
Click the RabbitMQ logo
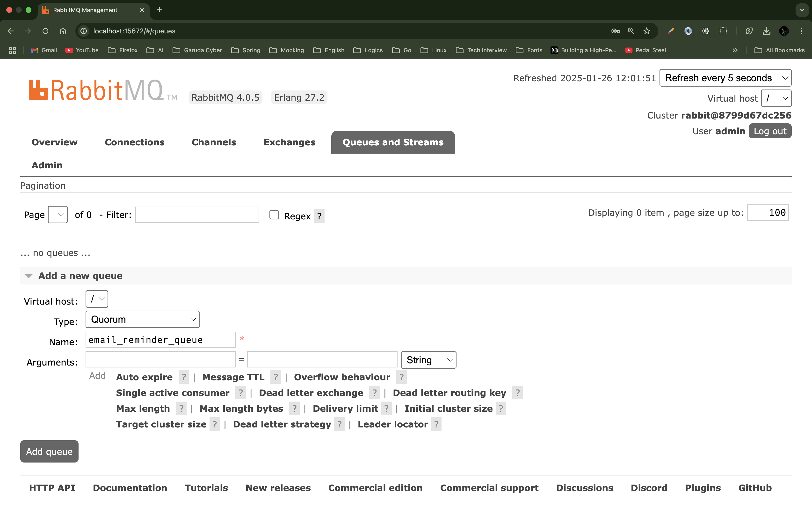(103, 90)
